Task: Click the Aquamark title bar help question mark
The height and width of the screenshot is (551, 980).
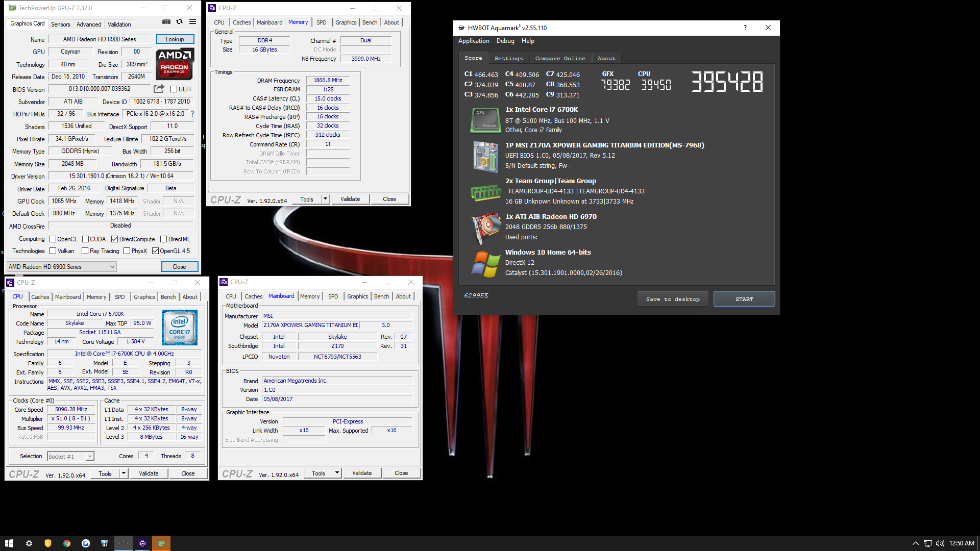Action: coord(745,28)
